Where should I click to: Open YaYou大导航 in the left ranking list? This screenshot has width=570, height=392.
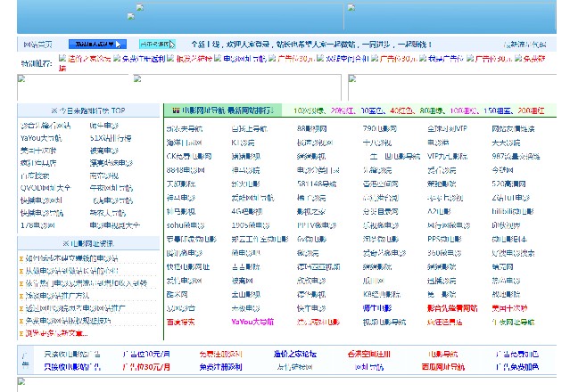tap(41, 138)
